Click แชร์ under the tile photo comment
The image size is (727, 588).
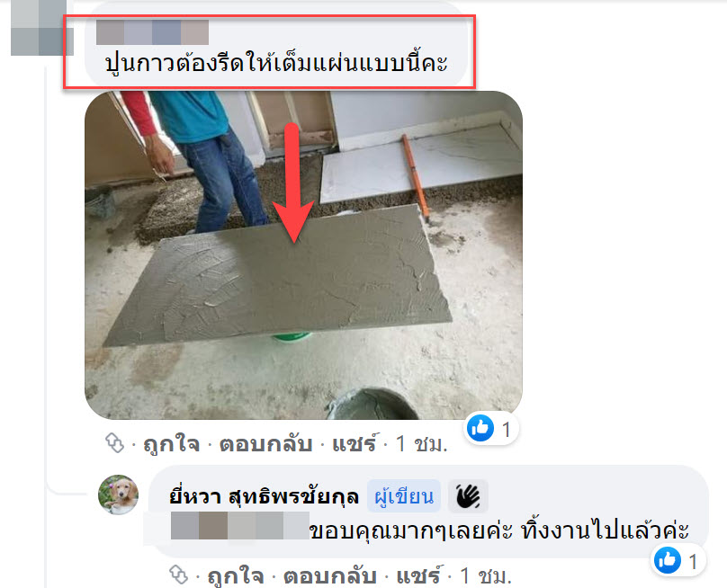point(355,444)
